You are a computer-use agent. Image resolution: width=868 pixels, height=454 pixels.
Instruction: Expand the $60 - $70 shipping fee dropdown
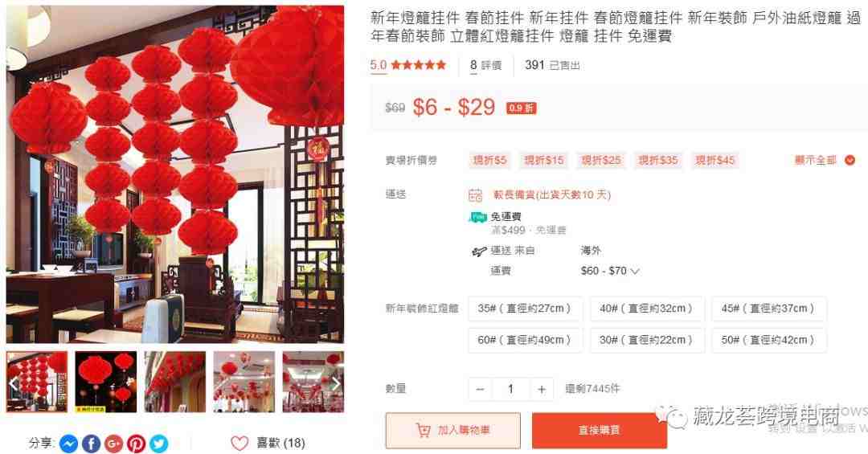coord(610,271)
